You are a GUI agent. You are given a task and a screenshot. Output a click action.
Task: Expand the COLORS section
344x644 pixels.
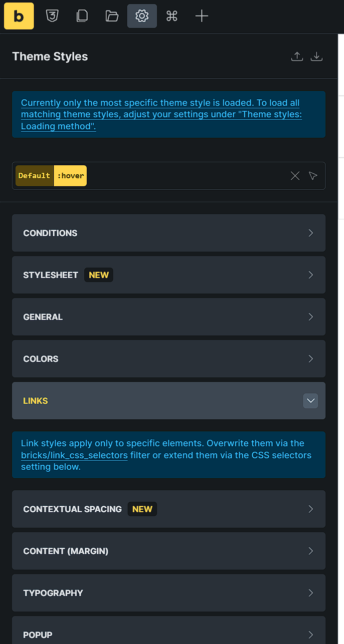pyautogui.click(x=169, y=359)
